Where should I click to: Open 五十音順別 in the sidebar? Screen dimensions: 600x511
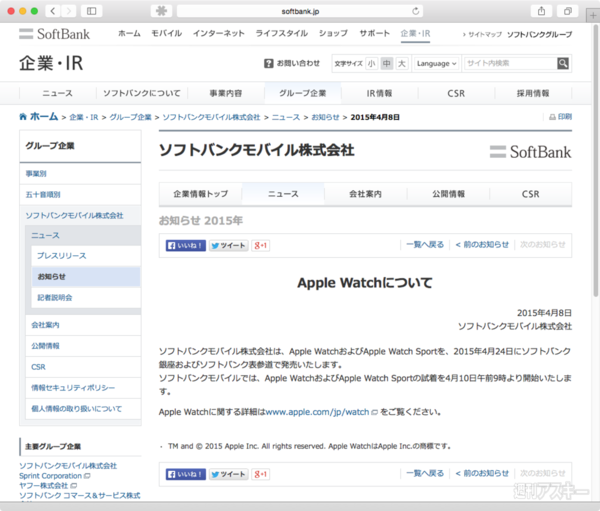(x=80, y=194)
